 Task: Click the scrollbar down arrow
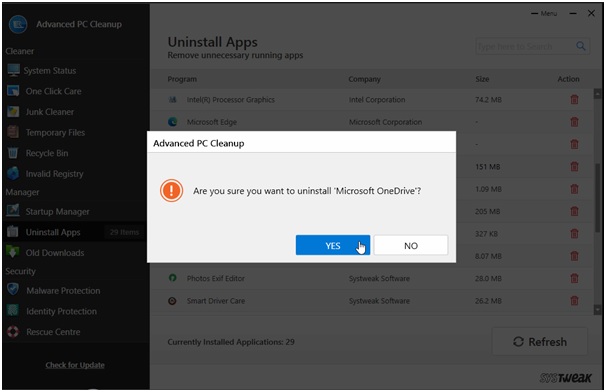597,310
